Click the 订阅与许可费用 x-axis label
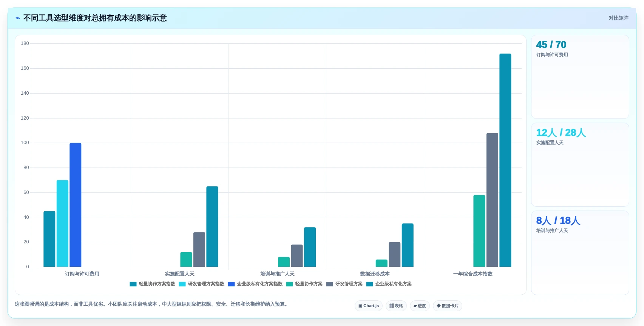Screen dimensions: 644x326 [x=82, y=274]
